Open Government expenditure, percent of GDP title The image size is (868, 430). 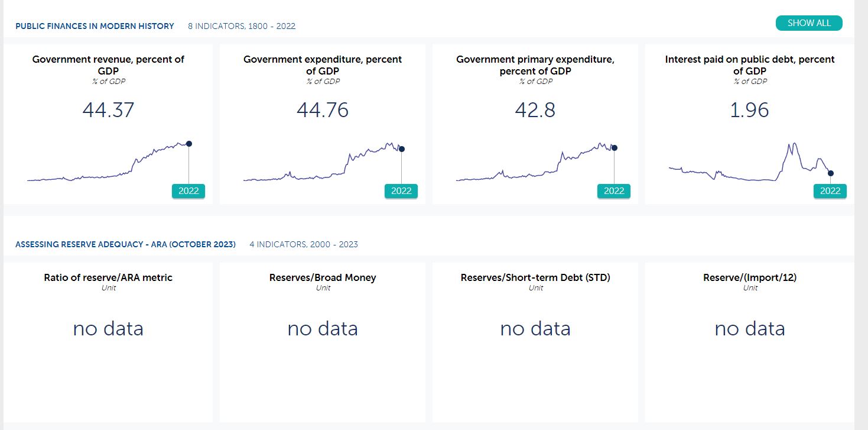323,65
